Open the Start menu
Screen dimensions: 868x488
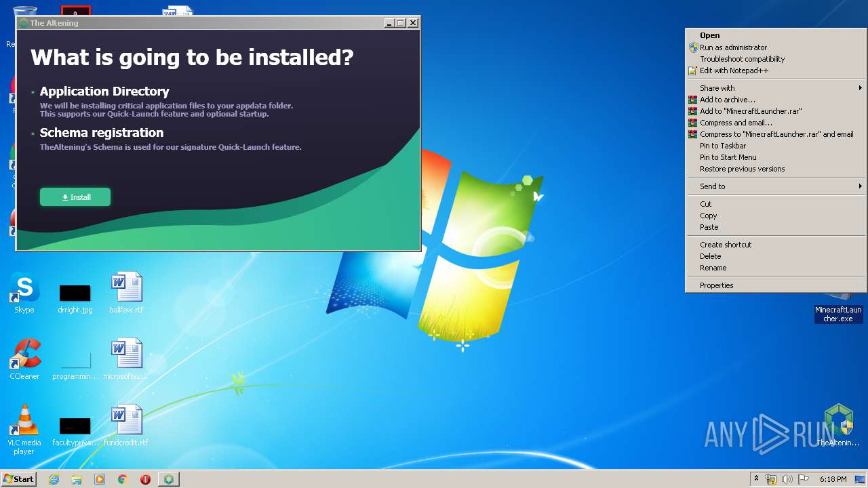point(18,479)
